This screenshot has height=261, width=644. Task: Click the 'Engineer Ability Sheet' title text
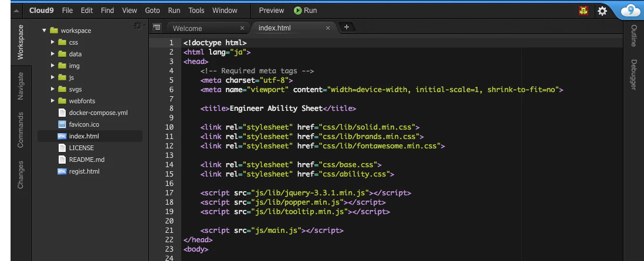[276, 109]
